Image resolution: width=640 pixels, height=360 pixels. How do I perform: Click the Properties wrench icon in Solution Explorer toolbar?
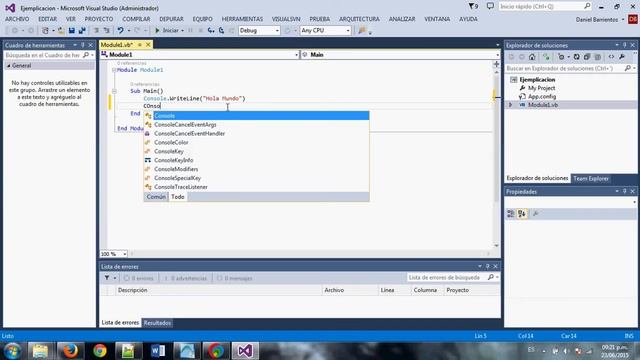[622, 57]
